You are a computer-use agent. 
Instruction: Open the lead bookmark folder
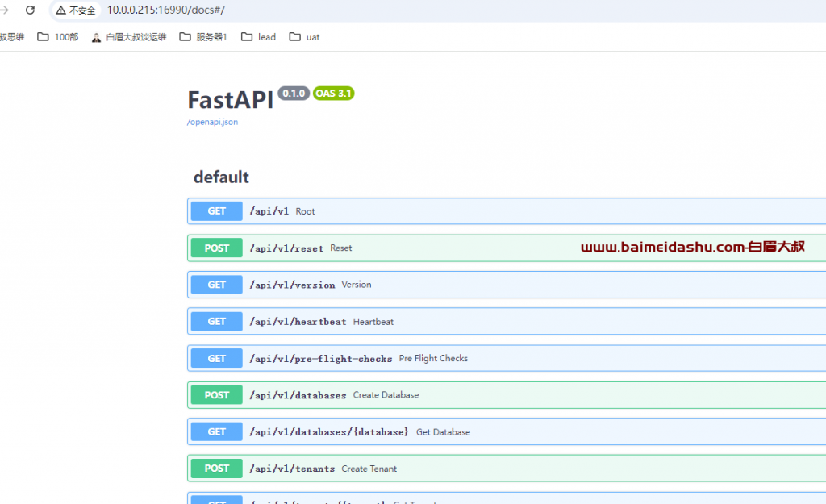[x=258, y=37]
